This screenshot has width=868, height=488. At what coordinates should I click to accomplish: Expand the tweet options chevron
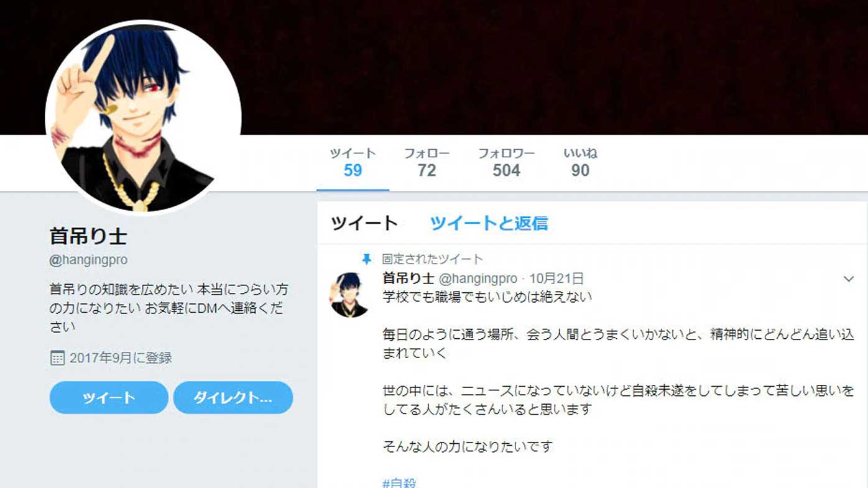849,279
